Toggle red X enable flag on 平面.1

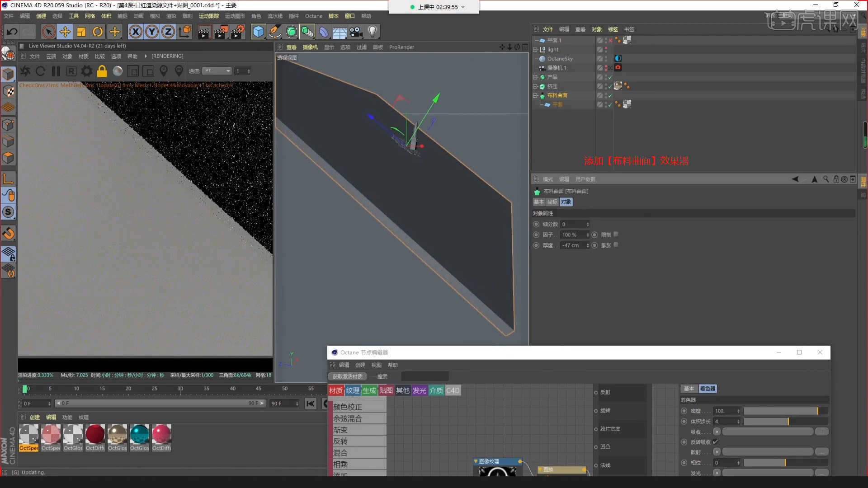coord(610,40)
